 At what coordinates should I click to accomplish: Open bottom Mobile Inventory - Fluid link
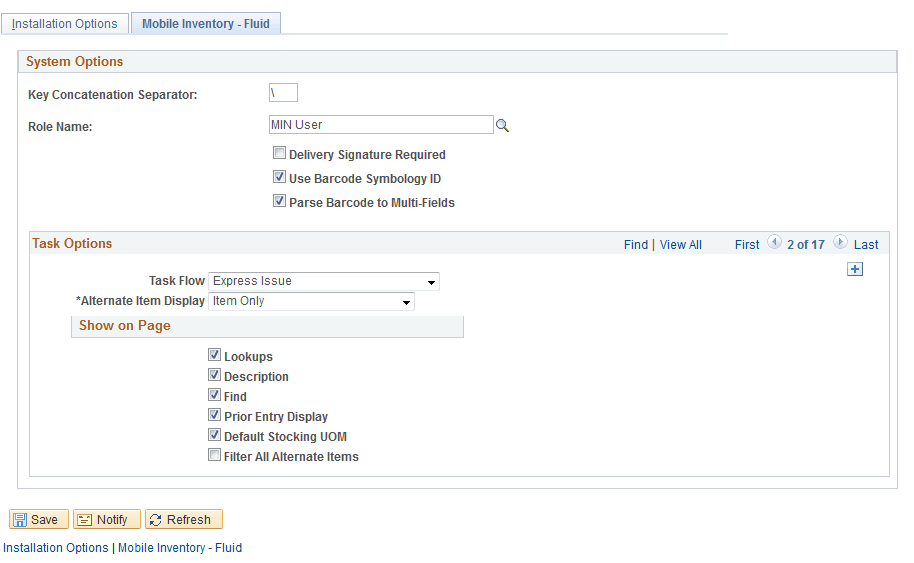pyautogui.click(x=180, y=548)
